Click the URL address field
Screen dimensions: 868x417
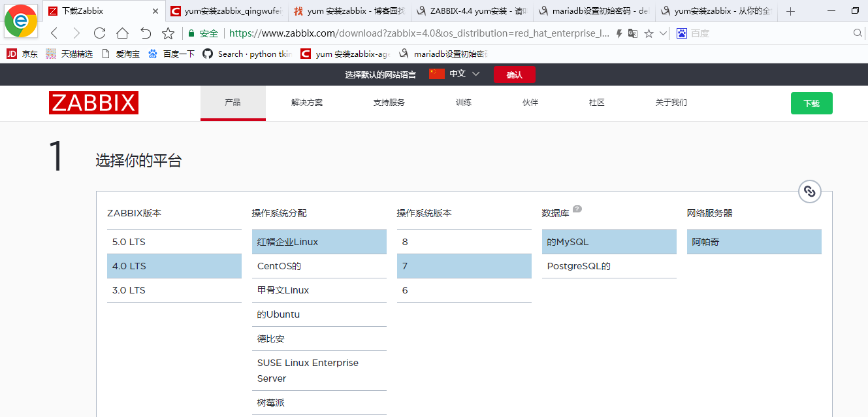pos(419,33)
